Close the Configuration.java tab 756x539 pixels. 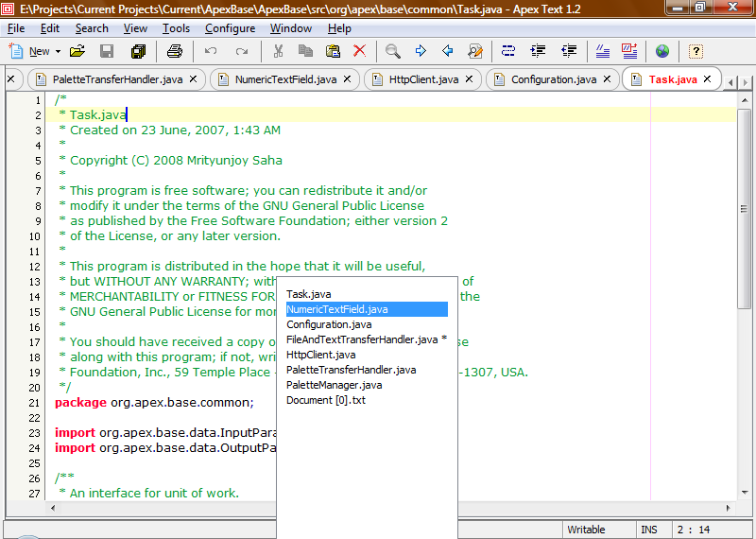pos(608,79)
